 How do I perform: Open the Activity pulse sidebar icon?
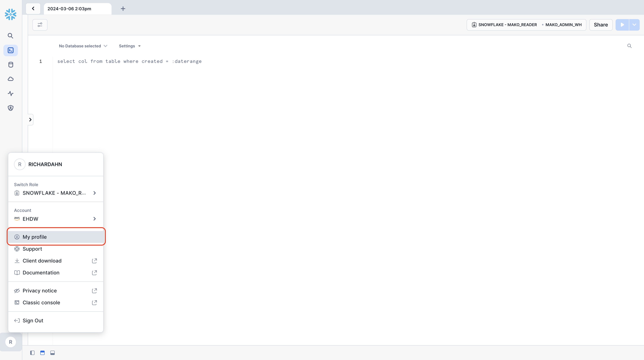10,93
